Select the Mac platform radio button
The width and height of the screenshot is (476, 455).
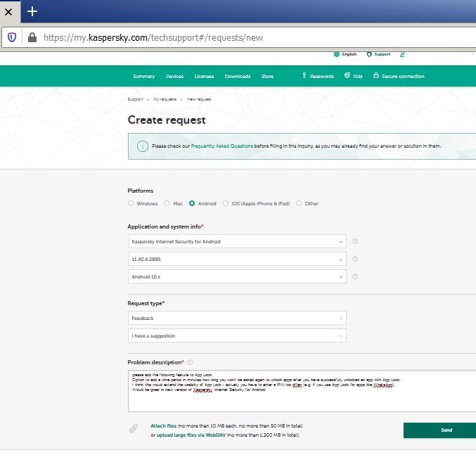click(x=167, y=203)
